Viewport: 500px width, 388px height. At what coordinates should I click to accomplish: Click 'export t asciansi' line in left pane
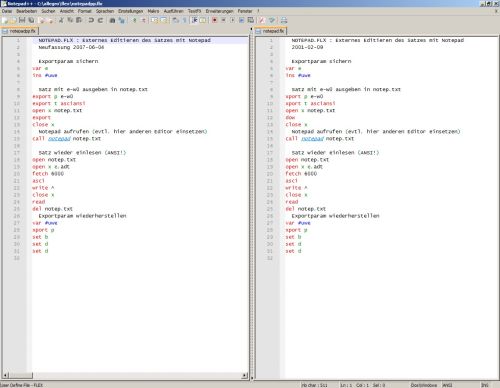pos(59,104)
